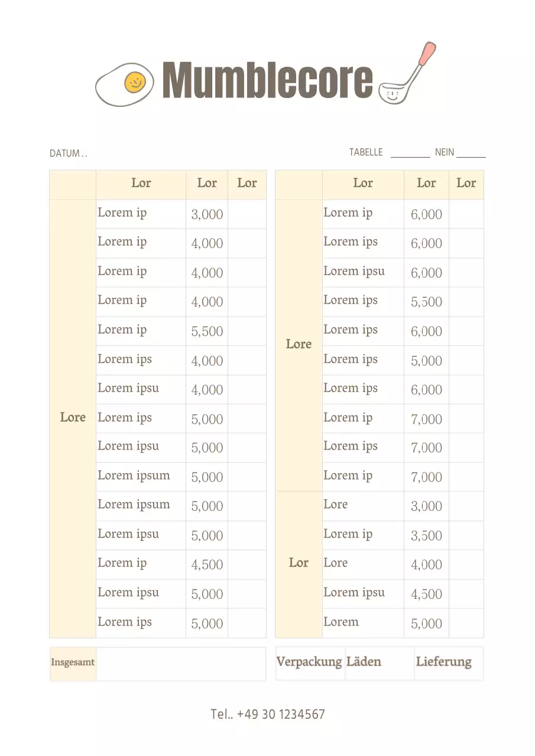This screenshot has height=756, width=535.
Task: Choose the Verpackung option
Action: 310,662
